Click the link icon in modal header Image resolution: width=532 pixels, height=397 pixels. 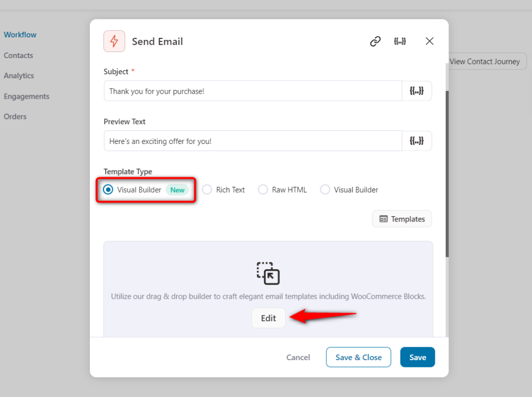[375, 41]
